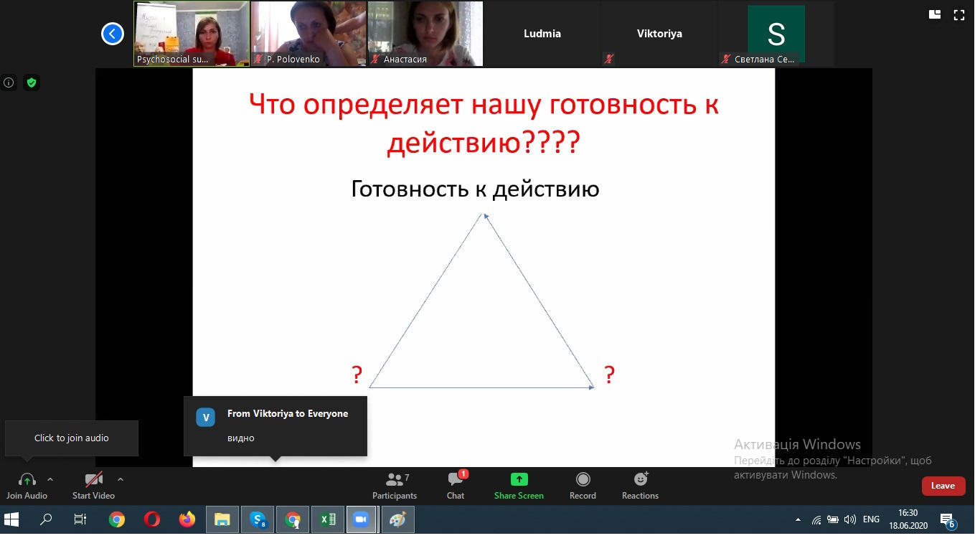Open Wi-Fi network tray icon
The height and width of the screenshot is (551, 980).
click(x=816, y=519)
